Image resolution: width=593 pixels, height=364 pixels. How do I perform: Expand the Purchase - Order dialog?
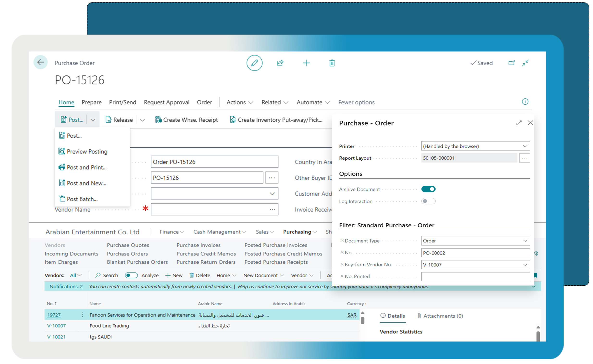(519, 123)
